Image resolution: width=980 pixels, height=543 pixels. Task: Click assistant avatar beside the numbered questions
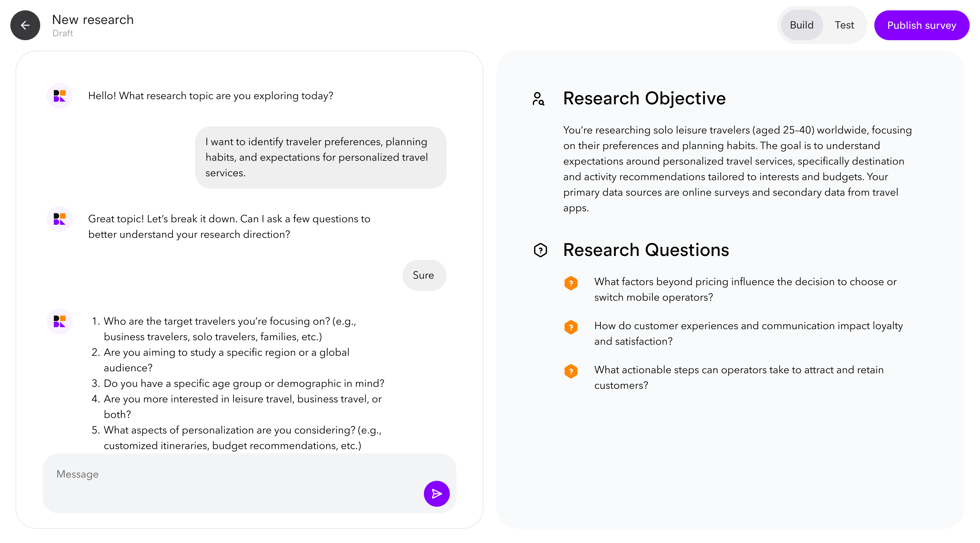[x=59, y=321]
